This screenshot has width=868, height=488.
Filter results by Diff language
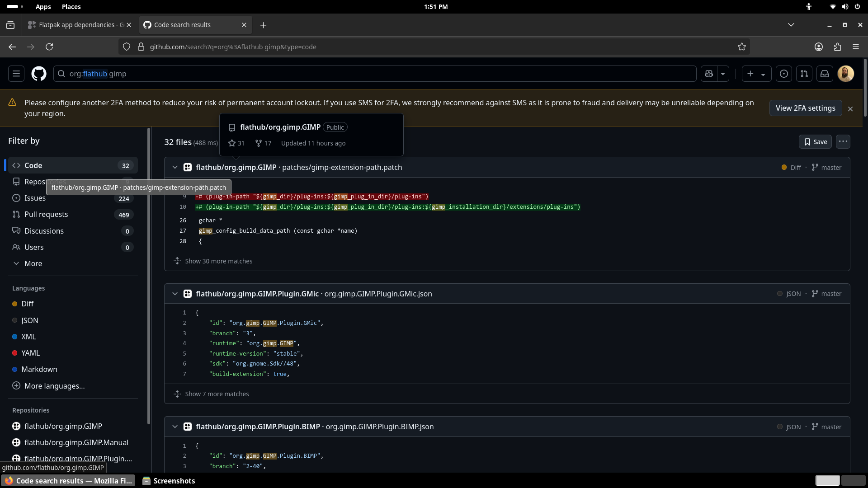(28, 304)
